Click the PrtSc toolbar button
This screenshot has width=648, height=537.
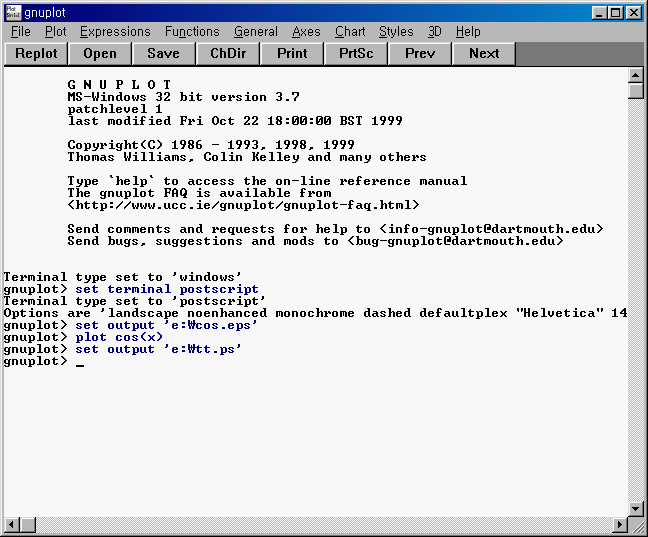click(x=356, y=54)
